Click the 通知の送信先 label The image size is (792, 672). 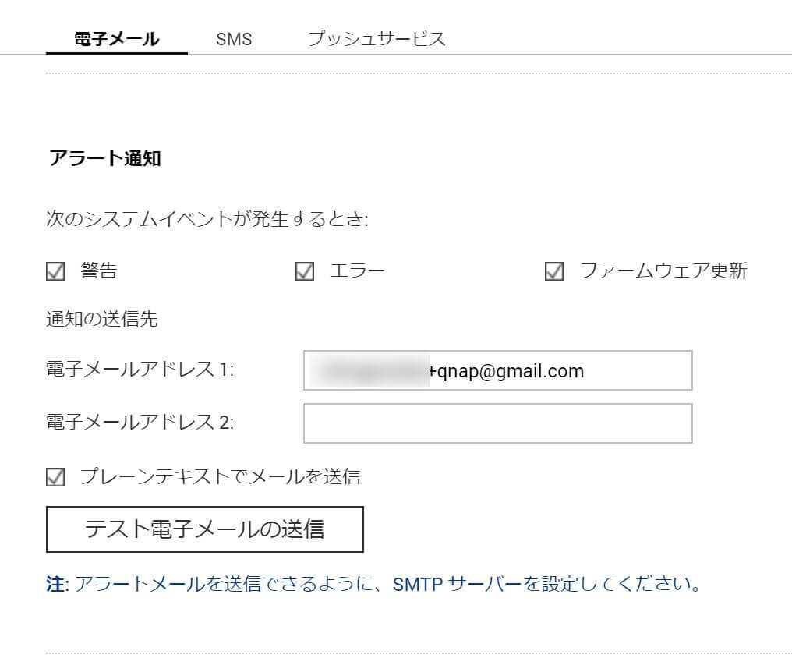pos(102,319)
